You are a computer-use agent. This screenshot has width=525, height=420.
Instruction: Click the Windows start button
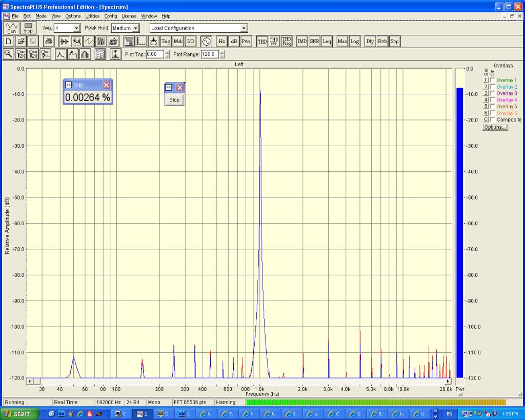point(19,414)
